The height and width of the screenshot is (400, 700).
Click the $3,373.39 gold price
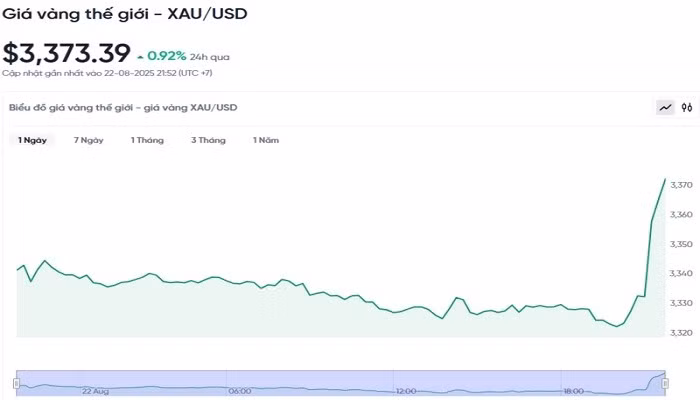tap(66, 52)
